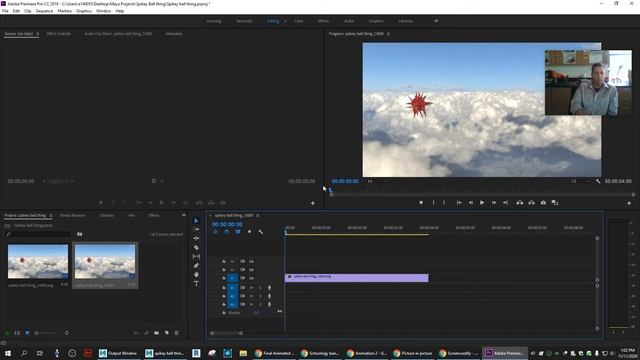
Task: Open Program monitor settings wrench
Action: click(598, 181)
